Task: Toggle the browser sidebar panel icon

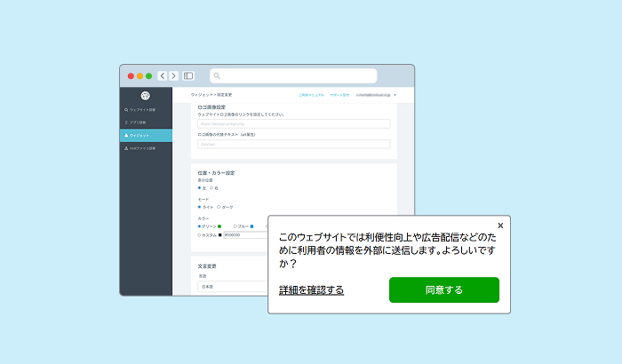Action: point(188,76)
